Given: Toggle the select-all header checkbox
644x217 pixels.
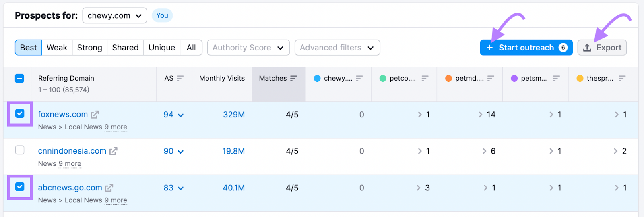Looking at the screenshot, I should point(19,78).
